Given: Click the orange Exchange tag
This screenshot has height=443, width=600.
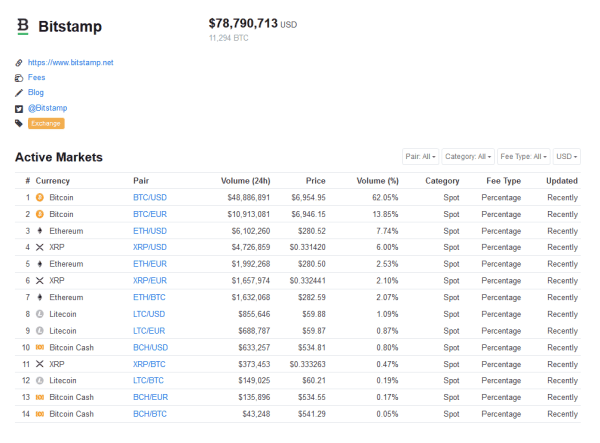Looking at the screenshot, I should pos(46,123).
